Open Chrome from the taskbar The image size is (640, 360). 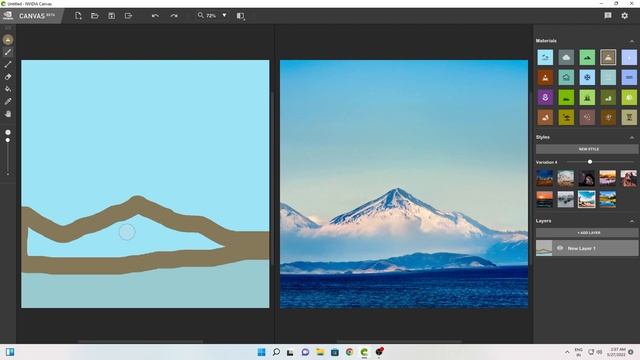(349, 352)
